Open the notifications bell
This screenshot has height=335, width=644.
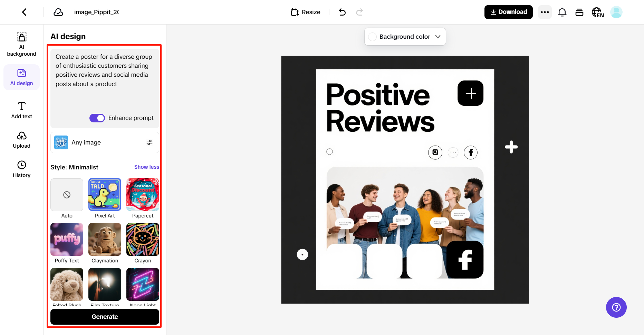coord(562,12)
